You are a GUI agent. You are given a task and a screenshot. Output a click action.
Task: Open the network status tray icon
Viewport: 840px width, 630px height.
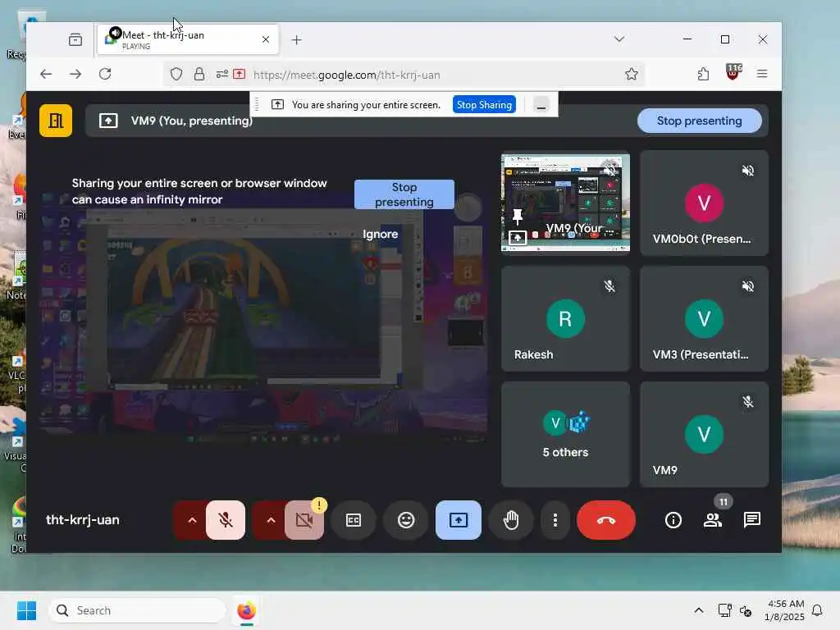[724, 610]
